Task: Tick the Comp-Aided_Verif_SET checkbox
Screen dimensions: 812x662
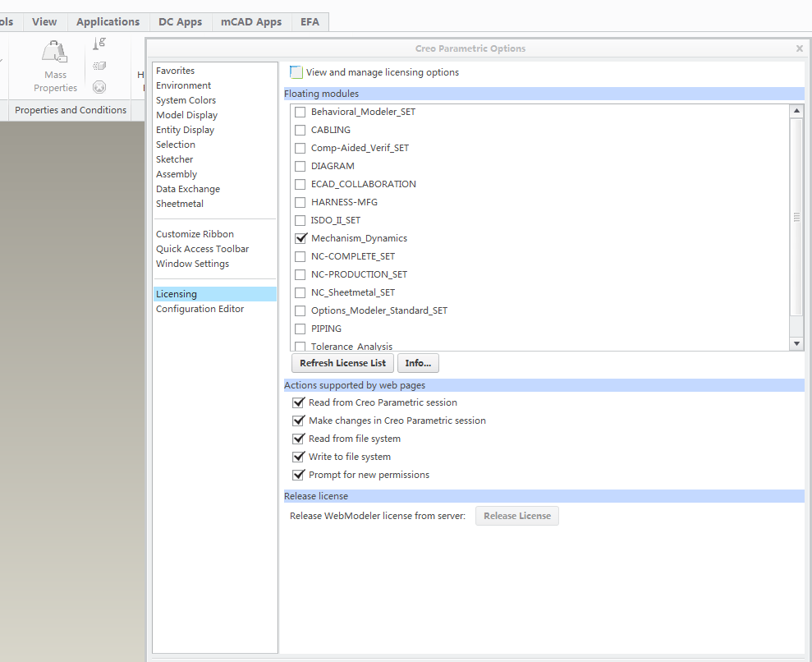Action: 300,148
